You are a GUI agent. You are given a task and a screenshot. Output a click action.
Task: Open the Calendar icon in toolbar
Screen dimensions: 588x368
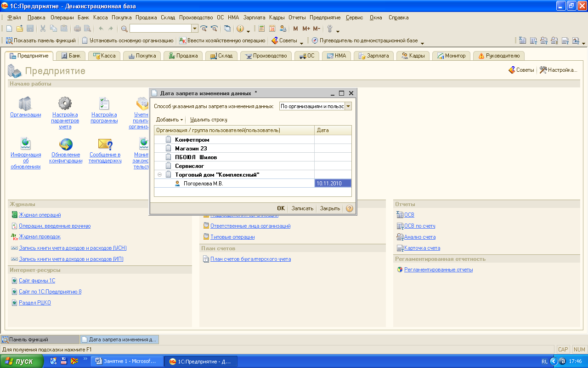pos(272,29)
